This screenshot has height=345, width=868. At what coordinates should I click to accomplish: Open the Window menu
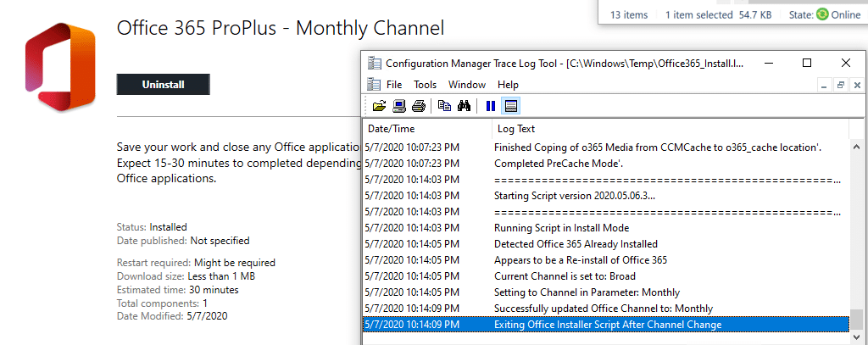coord(467,85)
